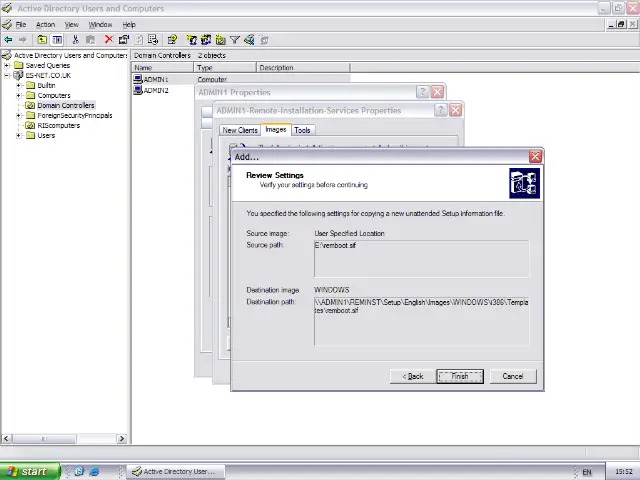Viewport: 640px width, 480px height.
Task: Sort by the Name column header
Action: coord(162,68)
